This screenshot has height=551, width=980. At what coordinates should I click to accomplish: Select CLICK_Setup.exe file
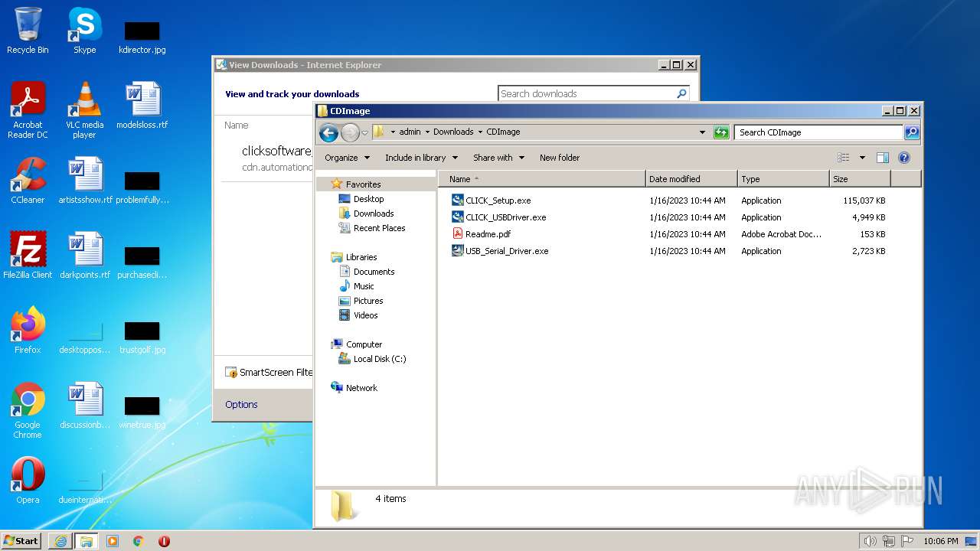[492, 201]
